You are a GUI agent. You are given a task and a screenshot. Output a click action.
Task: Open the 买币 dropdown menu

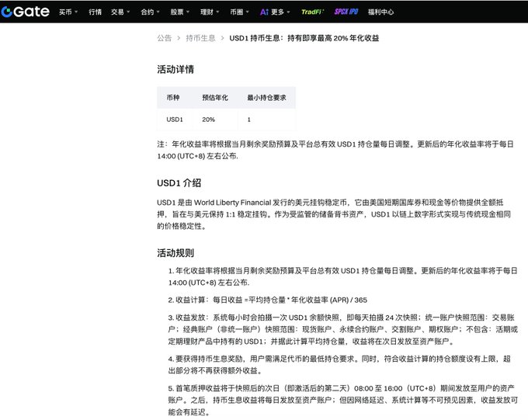click(68, 12)
